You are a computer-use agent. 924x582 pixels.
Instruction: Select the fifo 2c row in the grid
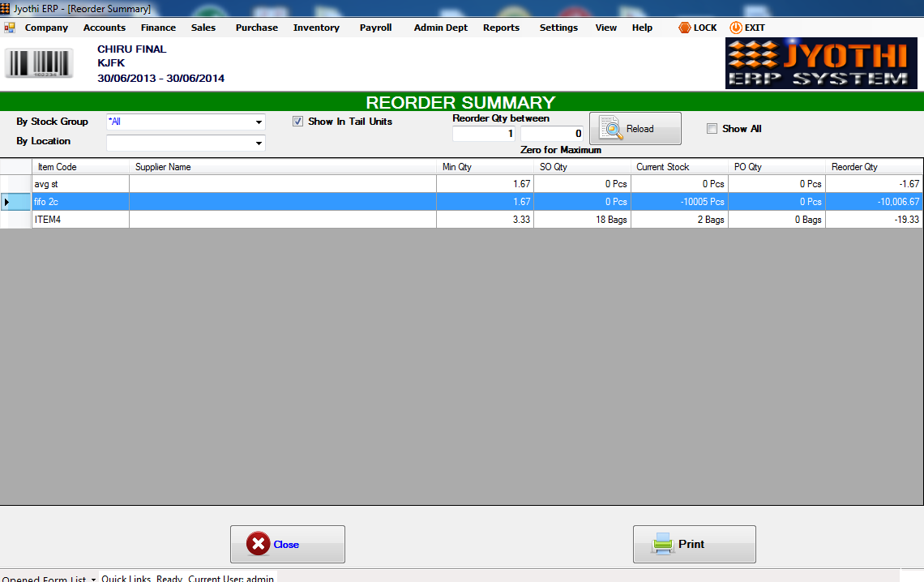pos(81,202)
